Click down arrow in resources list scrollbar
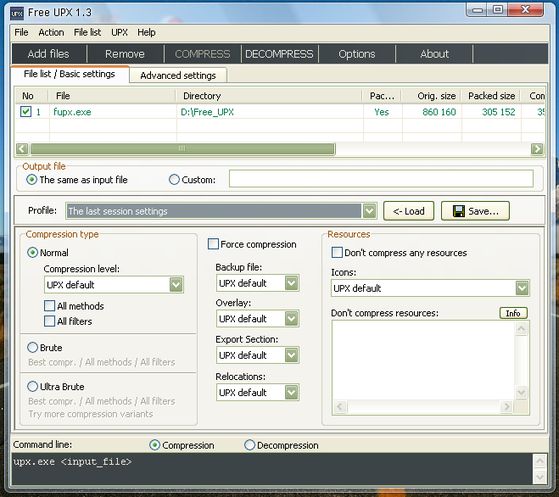Image resolution: width=559 pixels, height=497 pixels. 522,393
